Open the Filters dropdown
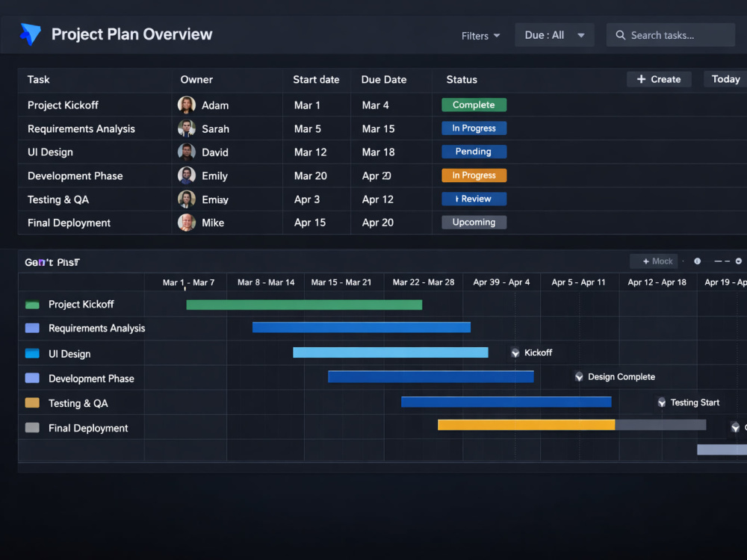747x560 pixels. pyautogui.click(x=480, y=36)
